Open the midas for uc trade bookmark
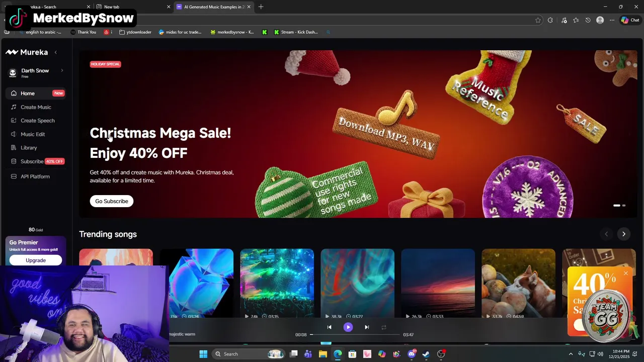 [x=180, y=32]
